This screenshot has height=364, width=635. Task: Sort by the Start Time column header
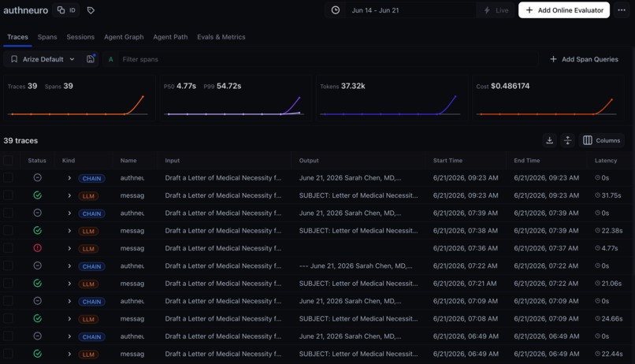(447, 161)
